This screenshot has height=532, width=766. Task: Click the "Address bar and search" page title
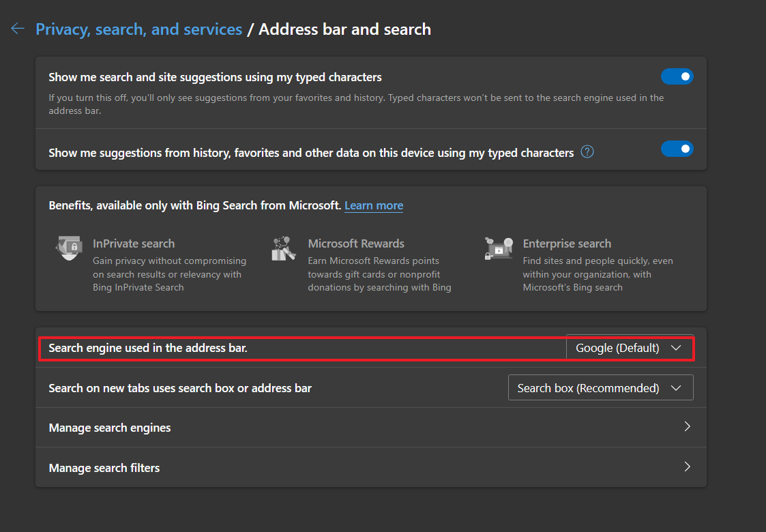pyautogui.click(x=344, y=29)
